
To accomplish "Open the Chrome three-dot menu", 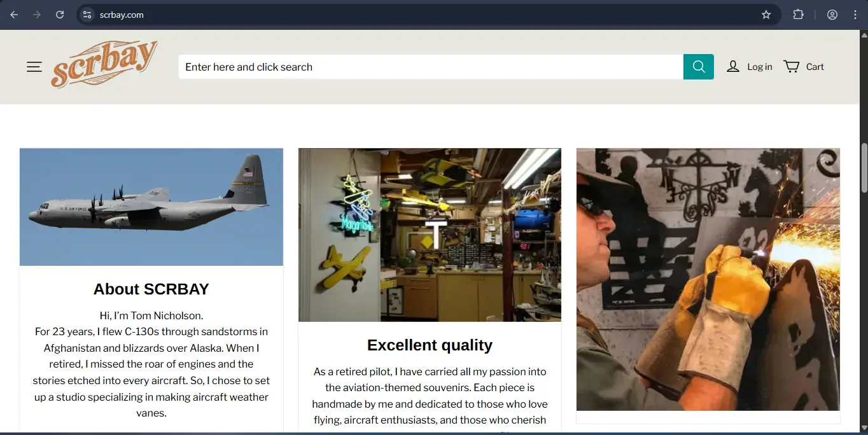I will 855,15.
